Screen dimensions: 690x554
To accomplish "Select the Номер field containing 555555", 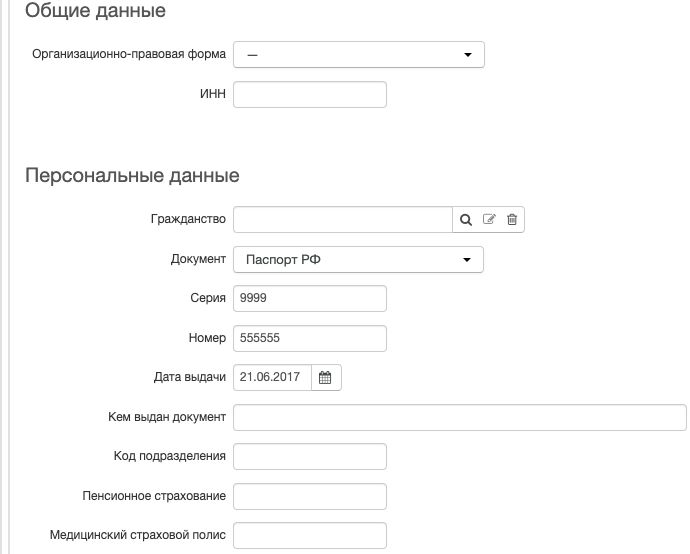I will click(310, 338).
